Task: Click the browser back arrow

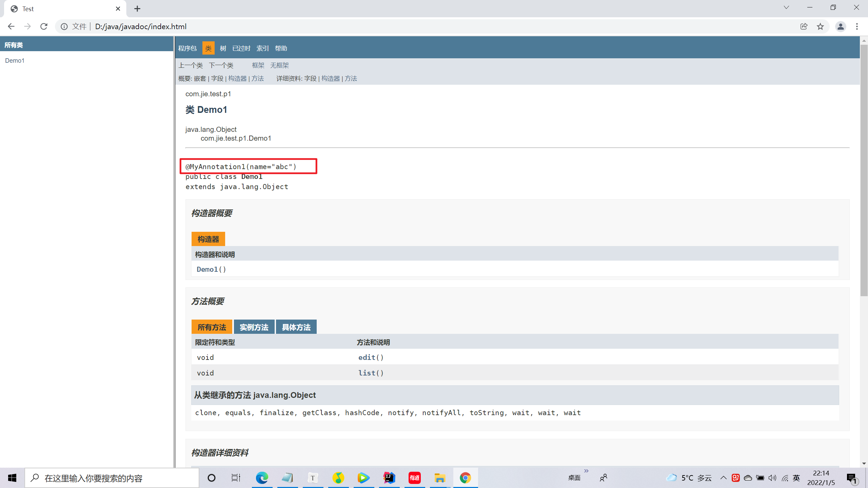Action: 11,26
